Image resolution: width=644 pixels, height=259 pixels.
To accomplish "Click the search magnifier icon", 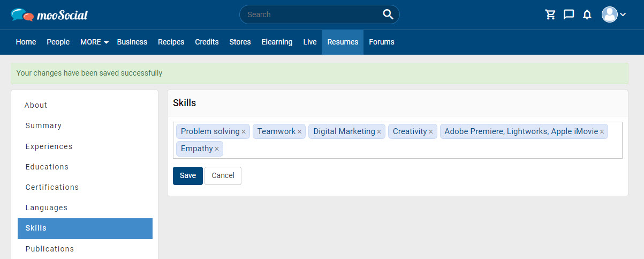I will coord(388,14).
